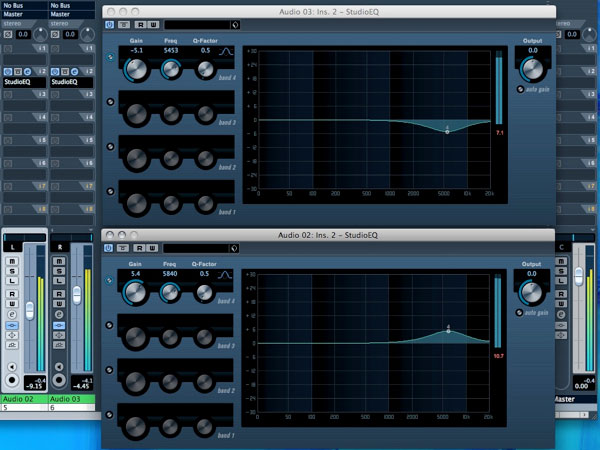The height and width of the screenshot is (450, 600).
Task: Click A/B compare button in Audio 03 StudioEQ
Action: click(x=124, y=25)
